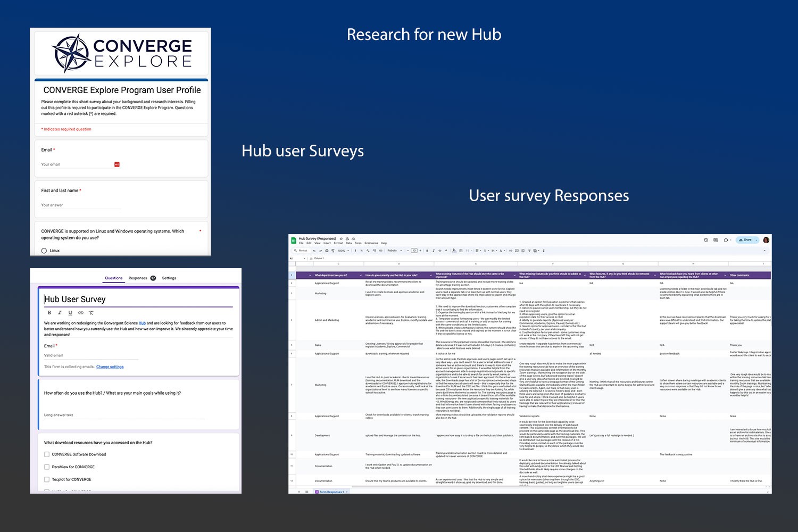Click the Sheets text color icon
Screen dimensions: 798x532
point(446,251)
